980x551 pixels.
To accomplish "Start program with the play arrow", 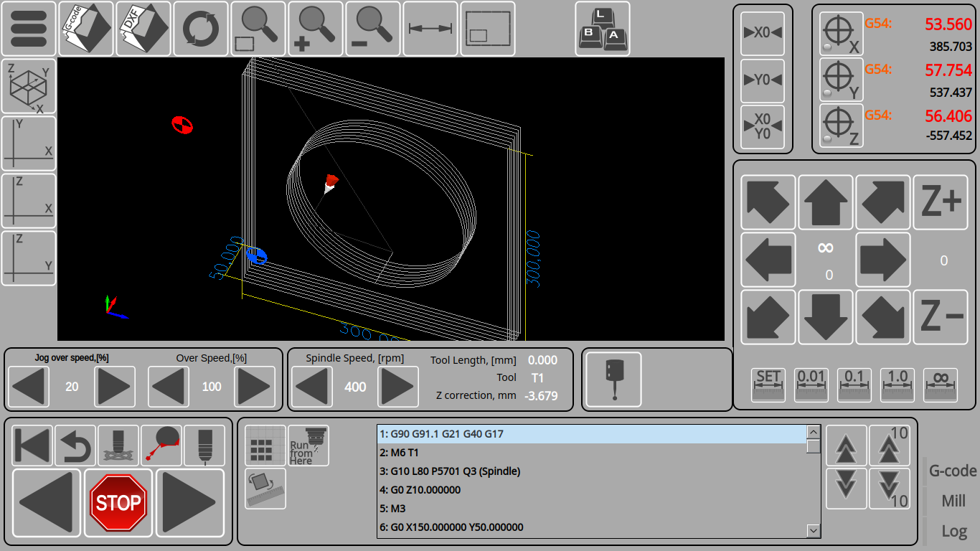I will pos(190,503).
